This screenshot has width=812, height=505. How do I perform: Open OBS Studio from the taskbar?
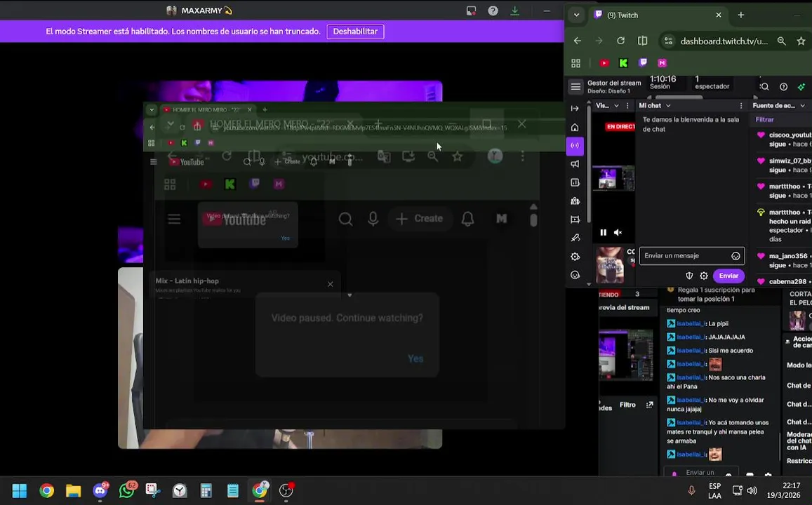click(x=286, y=490)
